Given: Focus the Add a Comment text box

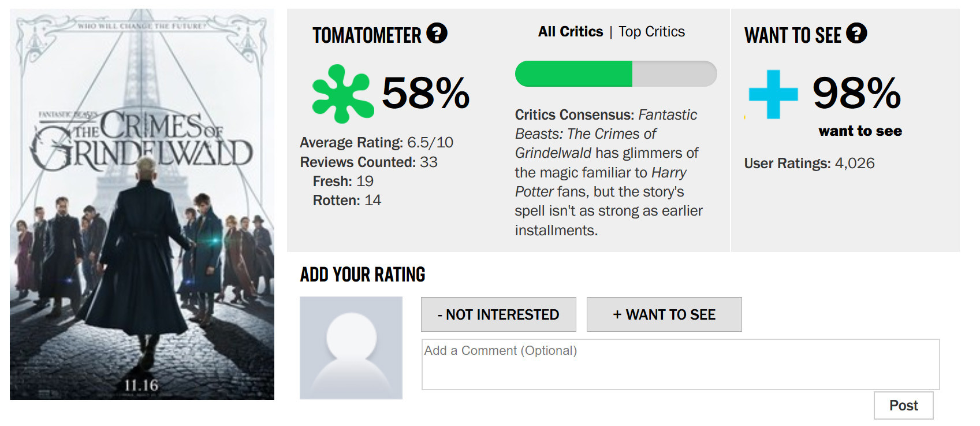Looking at the screenshot, I should [x=680, y=364].
